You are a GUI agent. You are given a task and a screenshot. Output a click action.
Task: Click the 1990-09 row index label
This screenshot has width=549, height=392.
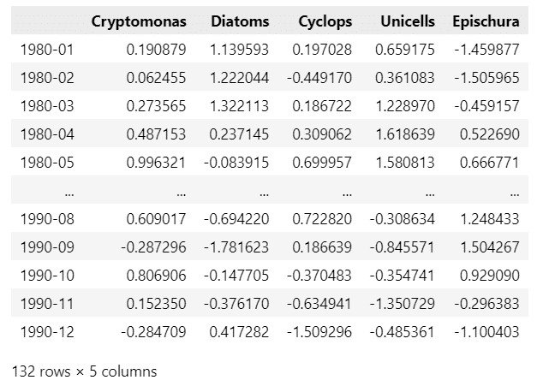coord(47,247)
